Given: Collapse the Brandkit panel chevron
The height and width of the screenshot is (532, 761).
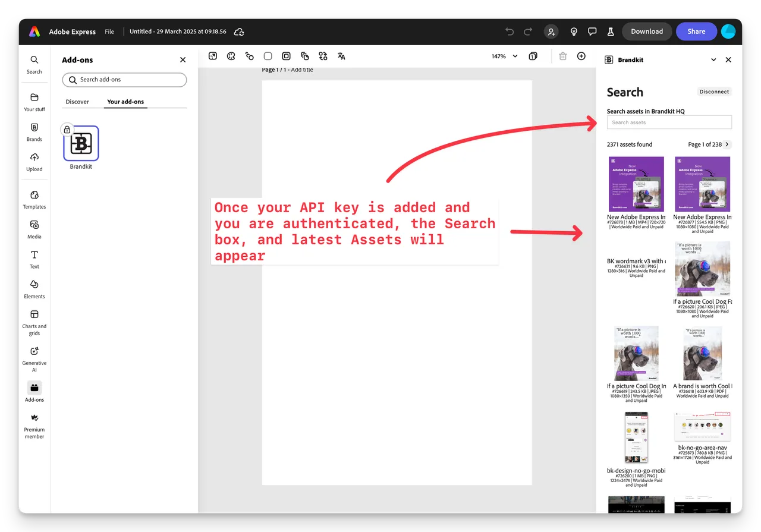Looking at the screenshot, I should pyautogui.click(x=713, y=60).
